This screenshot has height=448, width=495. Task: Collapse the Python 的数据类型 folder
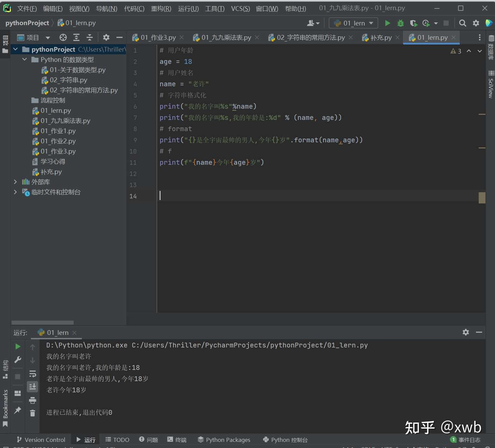click(24, 59)
